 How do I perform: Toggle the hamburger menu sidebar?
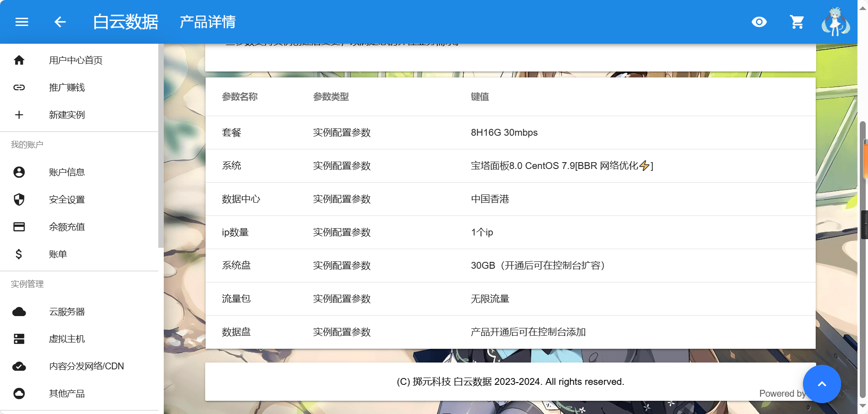point(22,22)
